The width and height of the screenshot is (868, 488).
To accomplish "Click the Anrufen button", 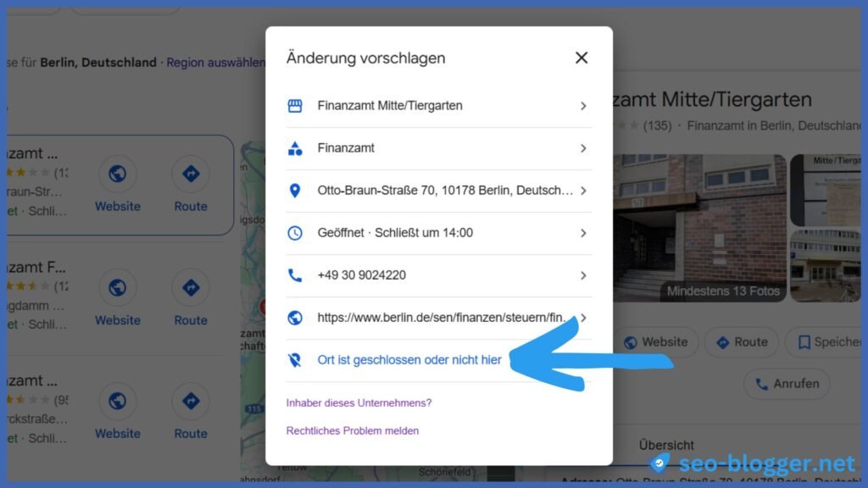I will click(x=787, y=384).
